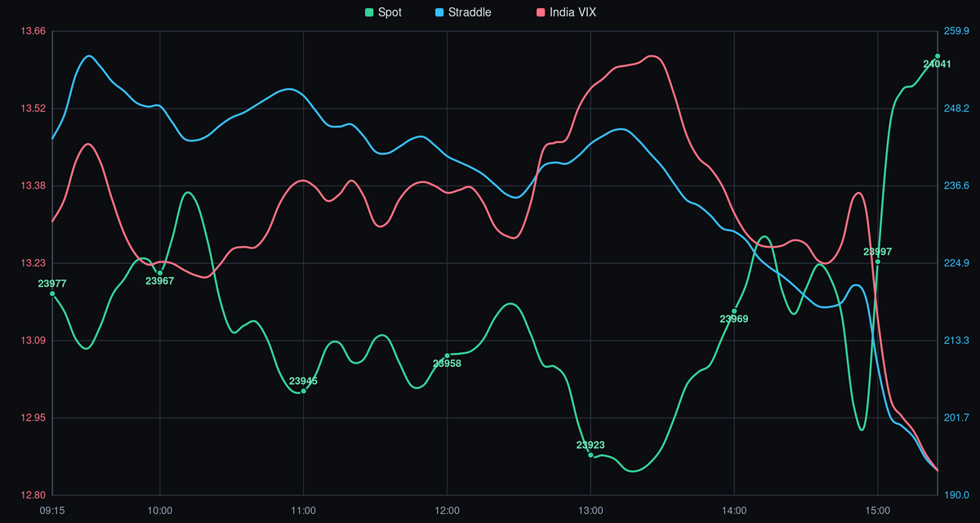Click the 12.80 VIX axis value
The image size is (980, 523).
pyautogui.click(x=33, y=495)
